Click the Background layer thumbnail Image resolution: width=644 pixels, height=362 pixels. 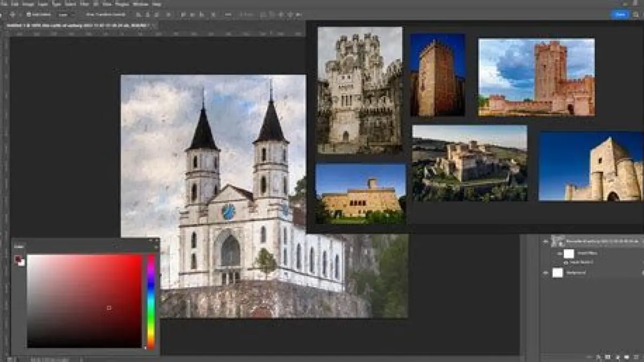pyautogui.click(x=558, y=273)
